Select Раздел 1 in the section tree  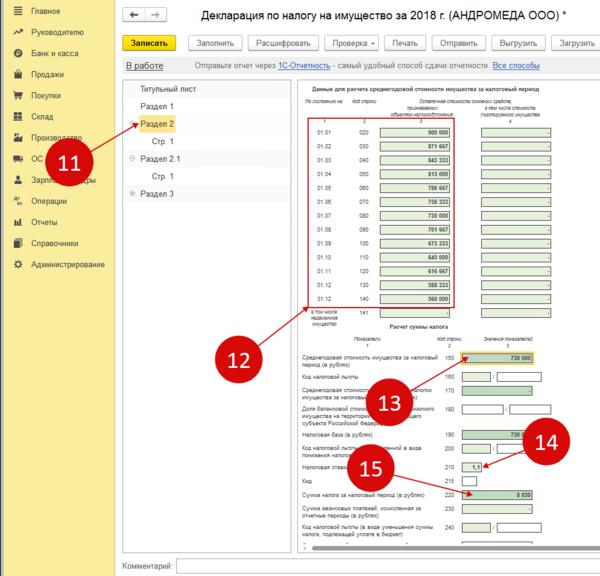click(157, 106)
